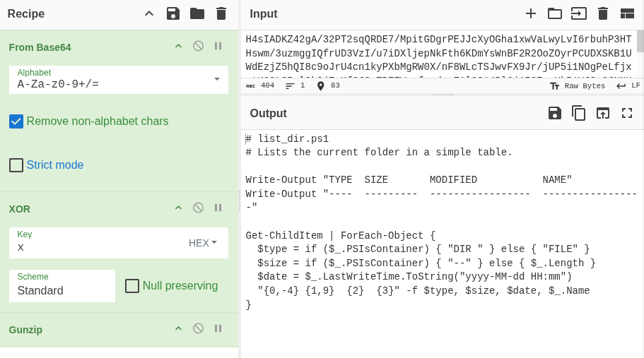Uncheck Remove non-alphabet chars
The width and height of the screenshot is (644, 358).
click(16, 121)
